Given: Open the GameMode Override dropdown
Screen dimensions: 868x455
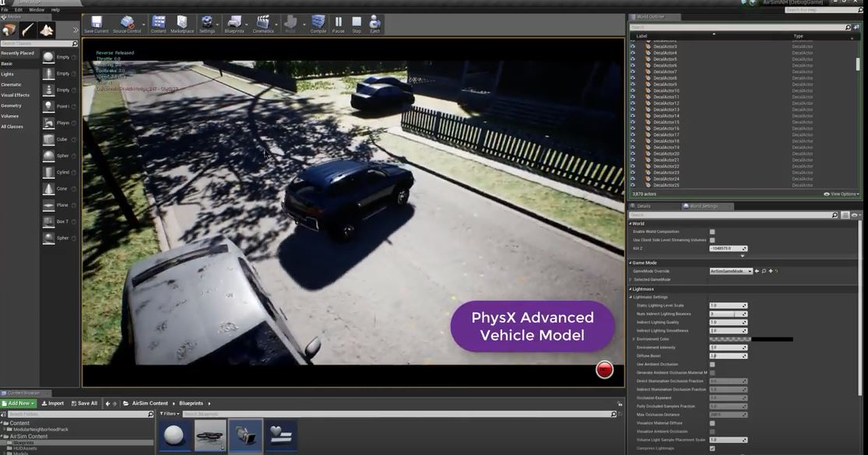Looking at the screenshot, I should tap(750, 271).
